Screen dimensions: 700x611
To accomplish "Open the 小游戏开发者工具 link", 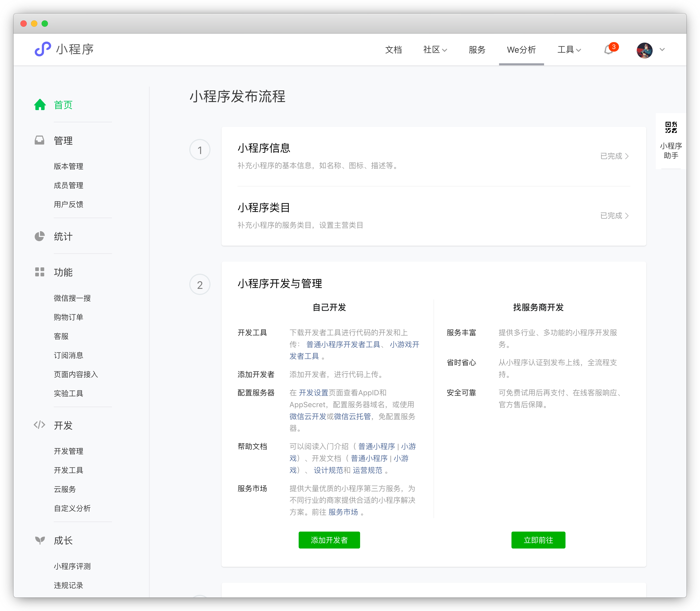I will tap(404, 345).
